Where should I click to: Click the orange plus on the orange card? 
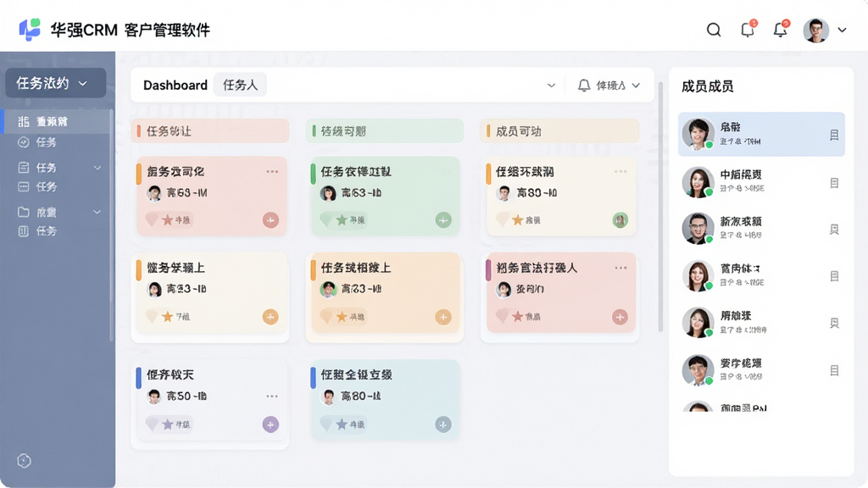point(442,317)
